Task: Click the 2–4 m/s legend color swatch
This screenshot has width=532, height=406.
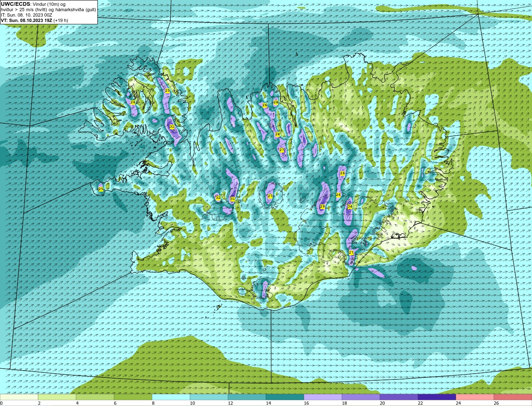Action: tap(57, 397)
